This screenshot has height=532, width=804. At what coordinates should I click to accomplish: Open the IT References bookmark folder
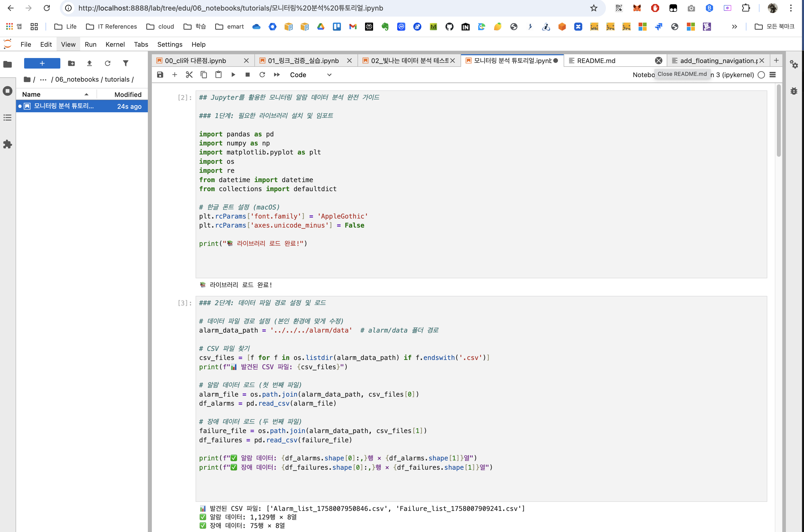111,26
